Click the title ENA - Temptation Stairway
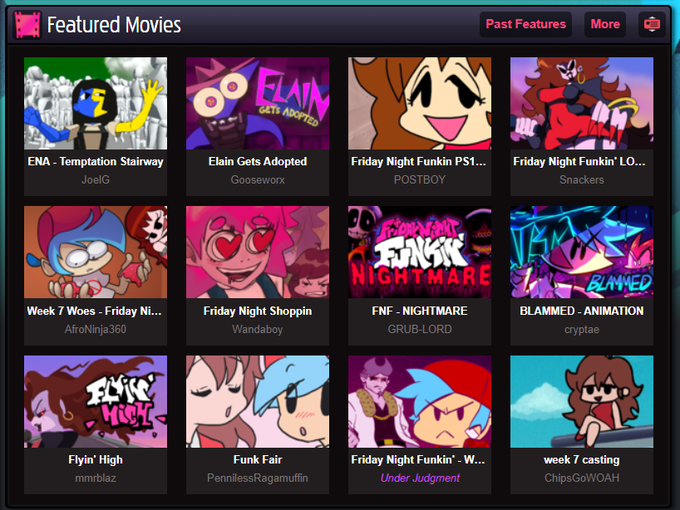This screenshot has width=680, height=510. point(95,162)
